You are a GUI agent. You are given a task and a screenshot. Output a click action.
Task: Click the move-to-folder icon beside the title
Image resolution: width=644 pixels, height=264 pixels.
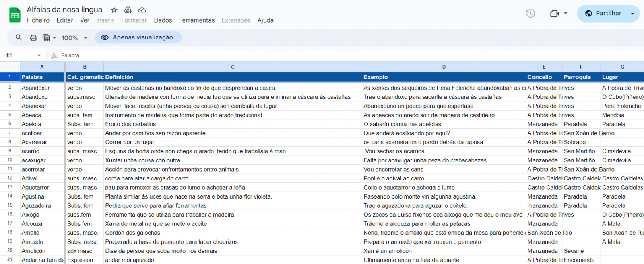[x=128, y=10]
